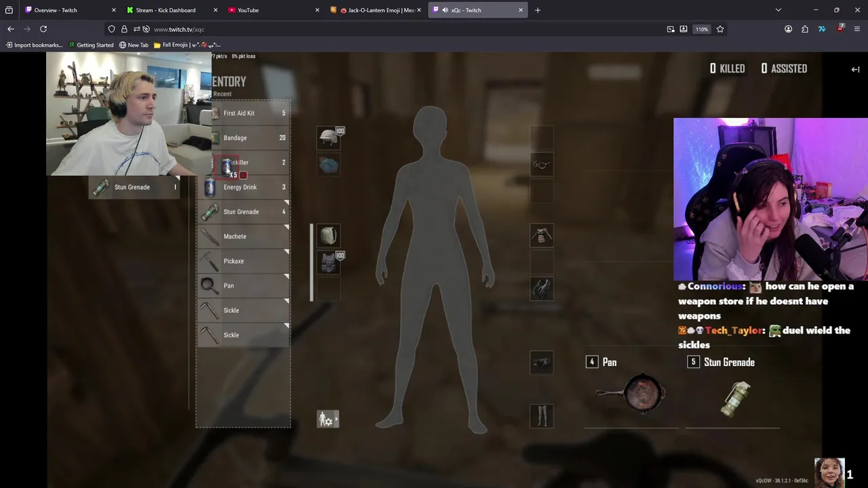Viewport: 868px width, 488px height.
Task: Open the Firefox application menu
Action: click(857, 29)
